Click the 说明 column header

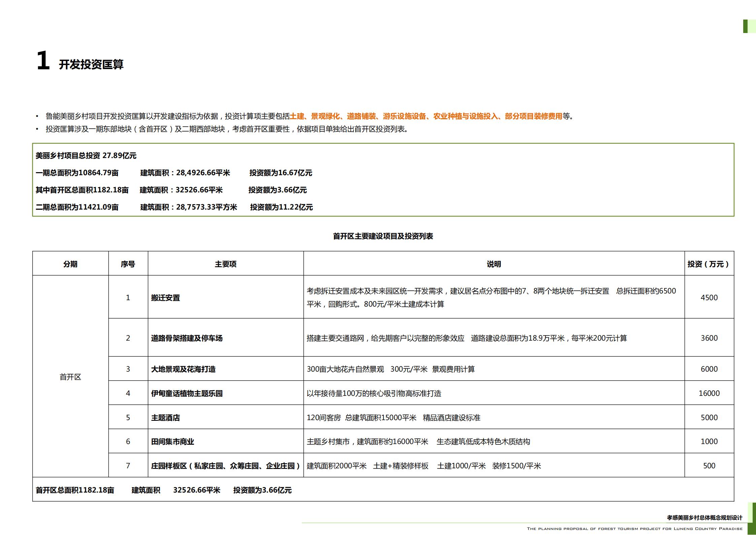[494, 264]
